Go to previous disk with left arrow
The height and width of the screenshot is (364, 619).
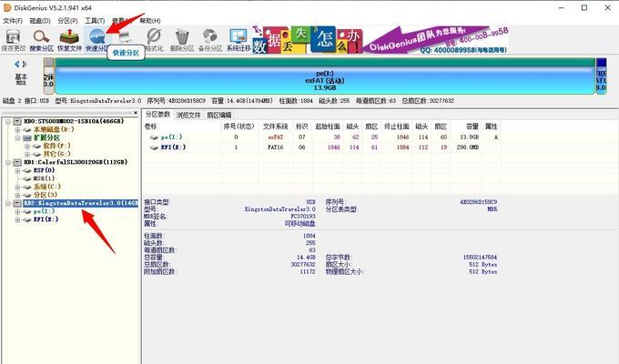point(17,64)
